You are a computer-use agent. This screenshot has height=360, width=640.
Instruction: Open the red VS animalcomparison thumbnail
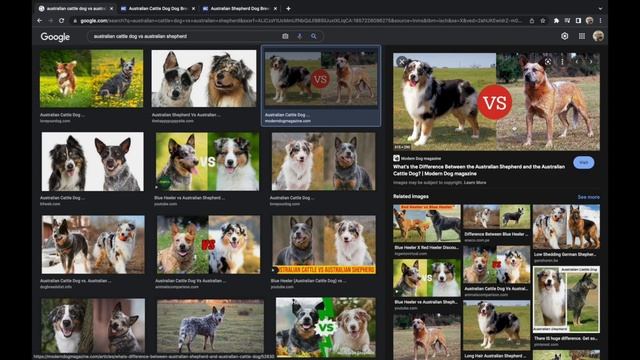(208, 244)
